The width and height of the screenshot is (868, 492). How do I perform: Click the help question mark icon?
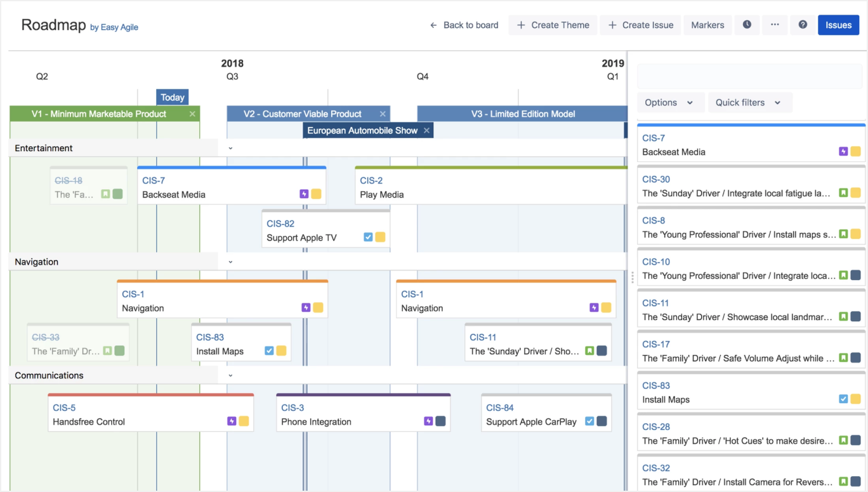tap(803, 25)
